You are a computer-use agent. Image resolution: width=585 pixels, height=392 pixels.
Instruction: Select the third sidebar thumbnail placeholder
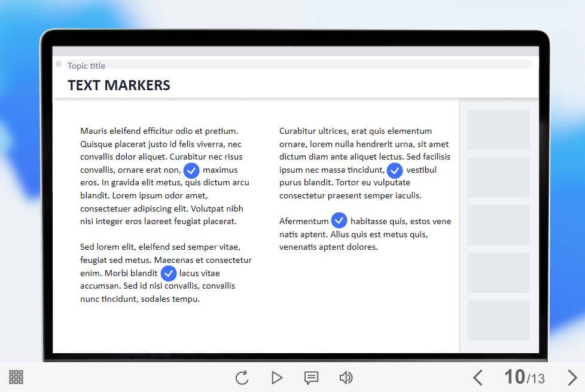point(498,225)
